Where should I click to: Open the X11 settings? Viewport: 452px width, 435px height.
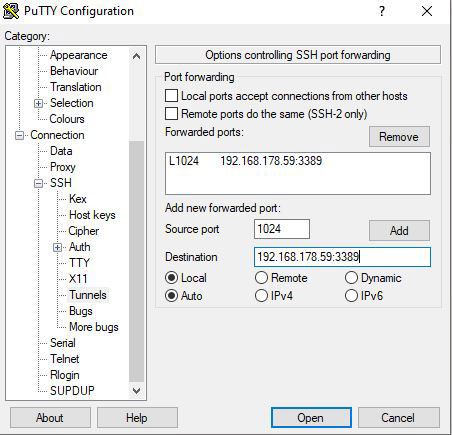coord(78,279)
